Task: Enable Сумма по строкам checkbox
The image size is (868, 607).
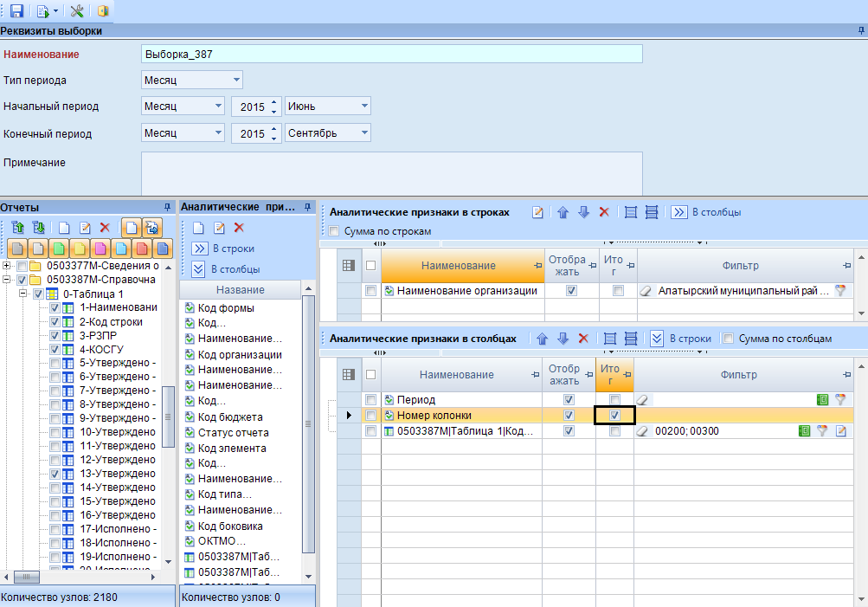Action: click(x=334, y=231)
